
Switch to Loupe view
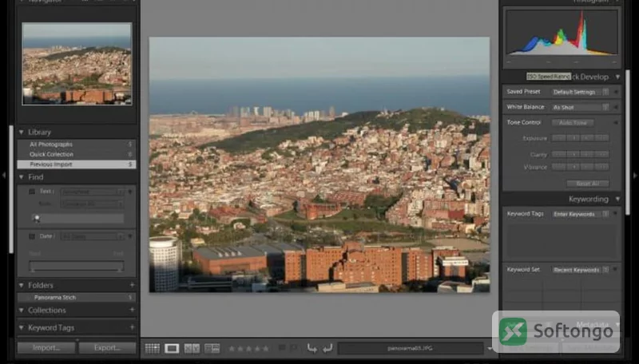click(x=172, y=349)
